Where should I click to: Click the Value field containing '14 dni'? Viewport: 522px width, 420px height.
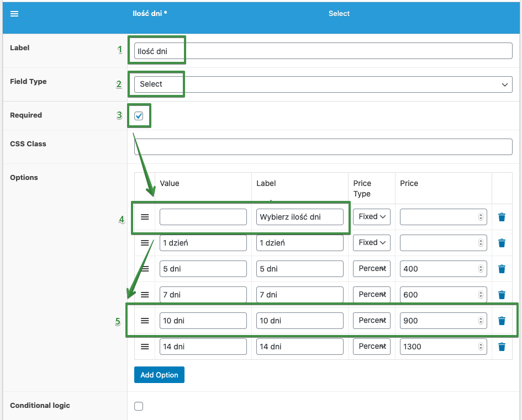203,347
